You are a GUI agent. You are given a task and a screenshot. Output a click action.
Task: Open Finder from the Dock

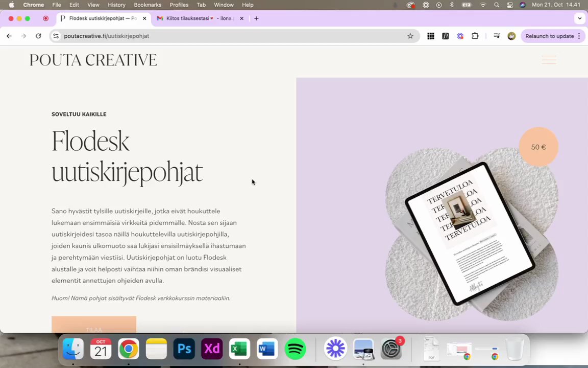pyautogui.click(x=73, y=349)
